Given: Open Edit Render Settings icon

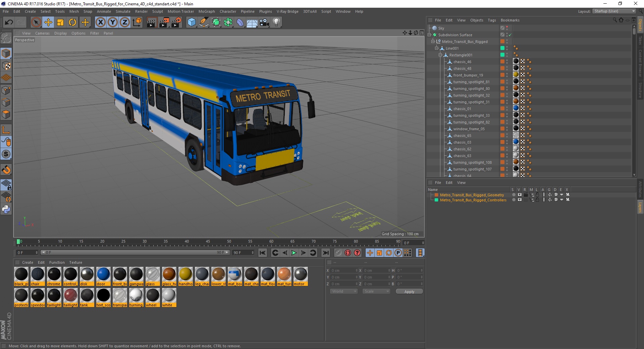Looking at the screenshot, I should (x=176, y=22).
